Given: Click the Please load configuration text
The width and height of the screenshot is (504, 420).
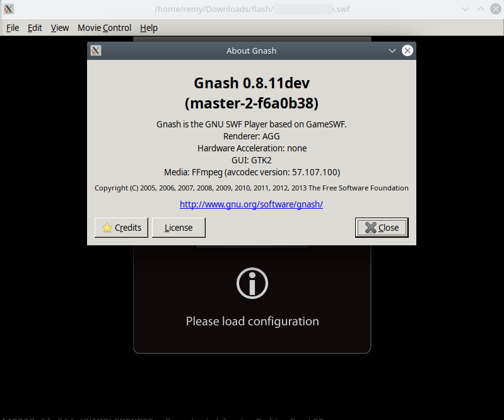Looking at the screenshot, I should 252,322.
